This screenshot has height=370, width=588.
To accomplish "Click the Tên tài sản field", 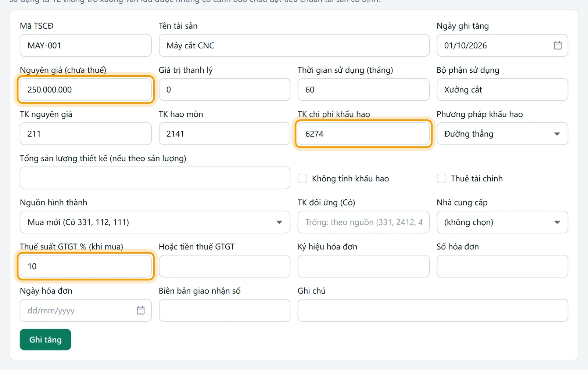I will click(x=294, y=46).
